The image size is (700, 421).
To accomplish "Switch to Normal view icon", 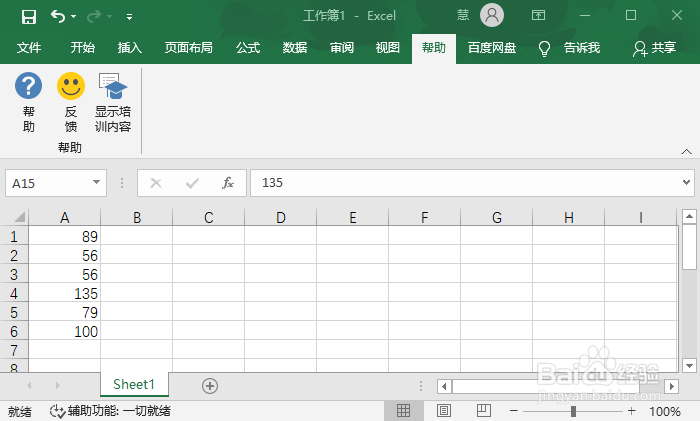I will pos(403,410).
